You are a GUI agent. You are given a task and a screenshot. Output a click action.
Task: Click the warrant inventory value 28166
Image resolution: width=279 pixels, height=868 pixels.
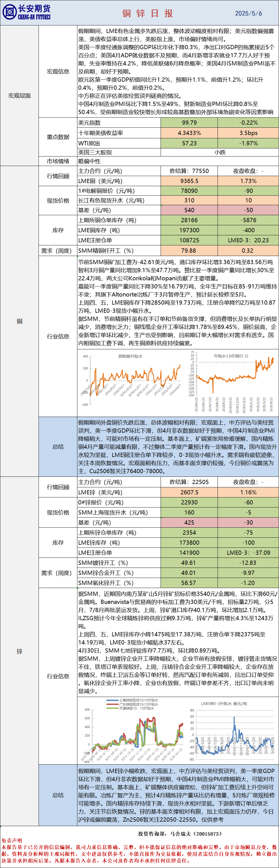[x=189, y=220]
